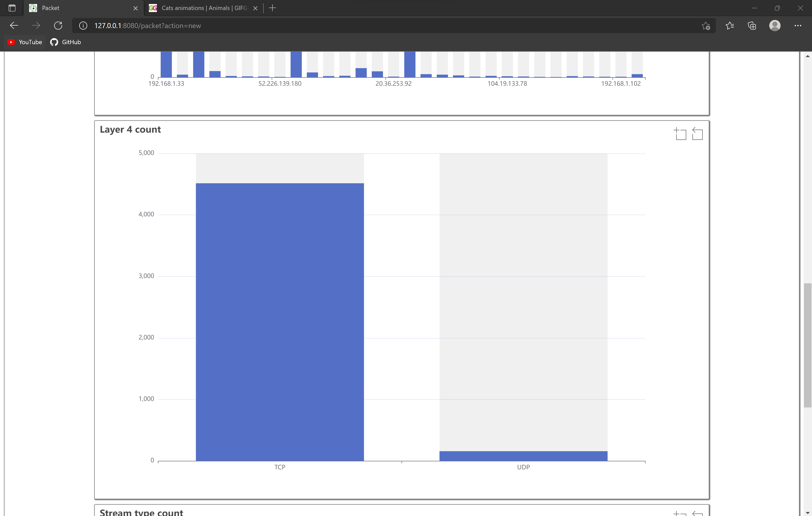Switch to the Cats animations tab
This screenshot has height=516, width=812.
point(202,8)
